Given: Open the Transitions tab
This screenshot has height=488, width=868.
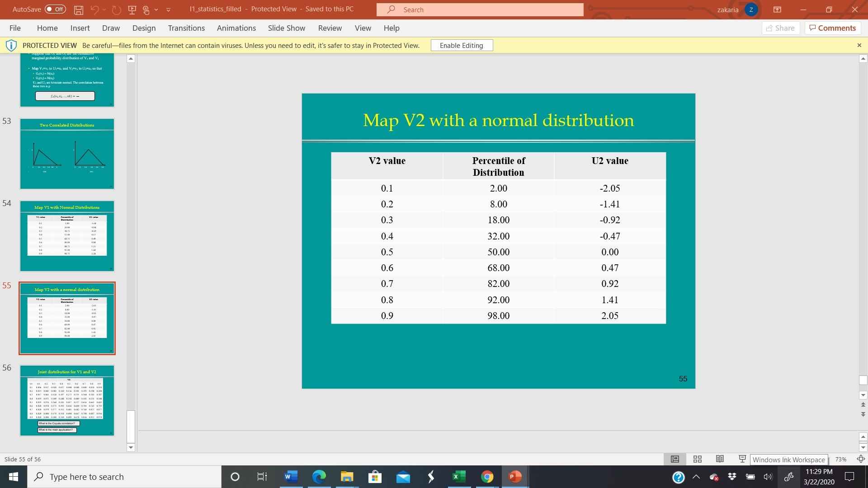Looking at the screenshot, I should point(186,28).
